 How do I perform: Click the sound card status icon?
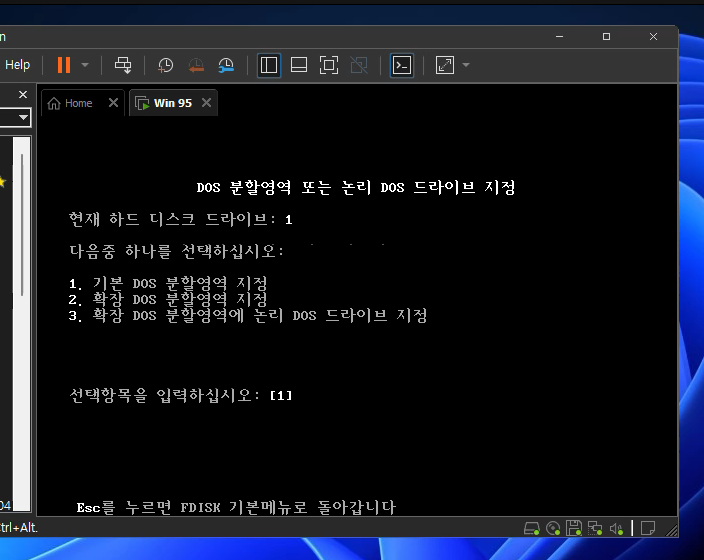[616, 529]
